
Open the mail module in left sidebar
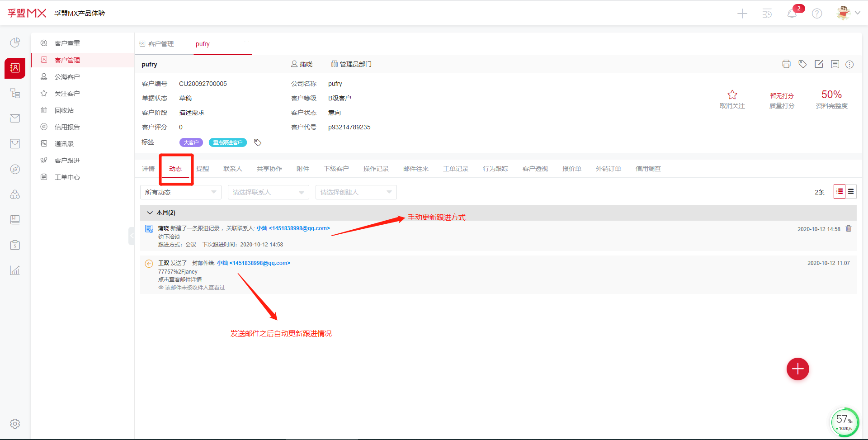click(x=15, y=118)
